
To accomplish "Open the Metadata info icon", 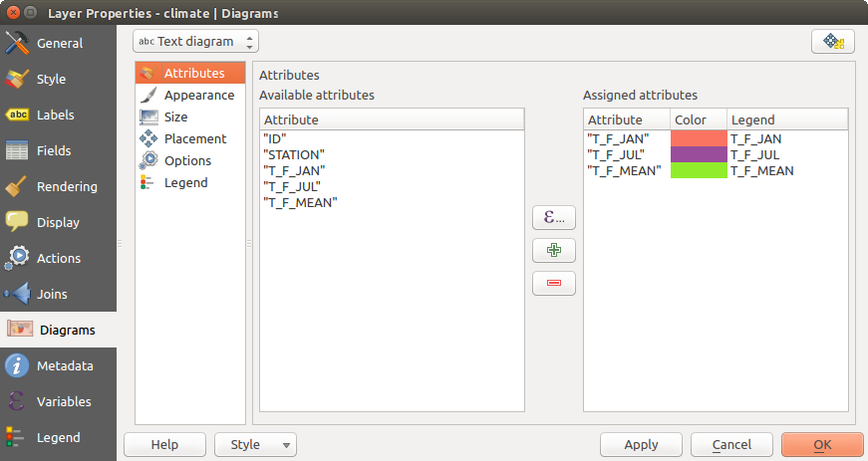I will click(x=18, y=365).
